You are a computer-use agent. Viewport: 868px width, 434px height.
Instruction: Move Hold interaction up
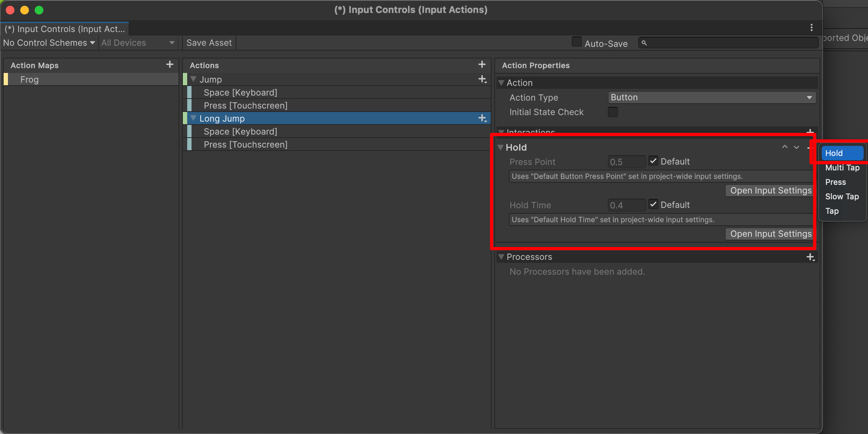[785, 147]
